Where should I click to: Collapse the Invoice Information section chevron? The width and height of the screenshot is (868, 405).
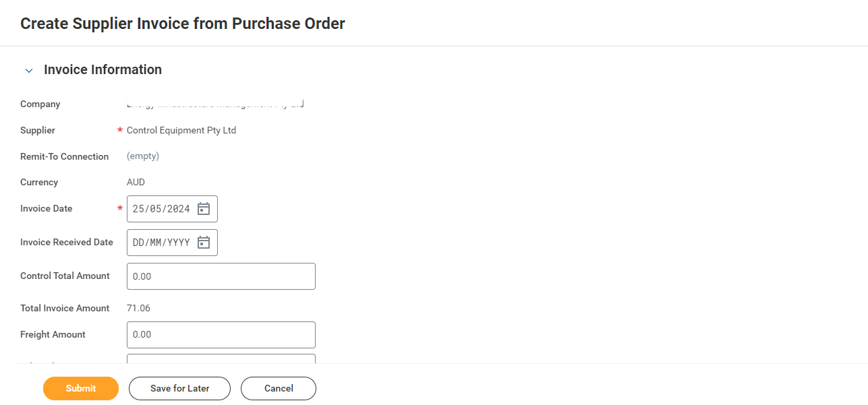pos(29,71)
